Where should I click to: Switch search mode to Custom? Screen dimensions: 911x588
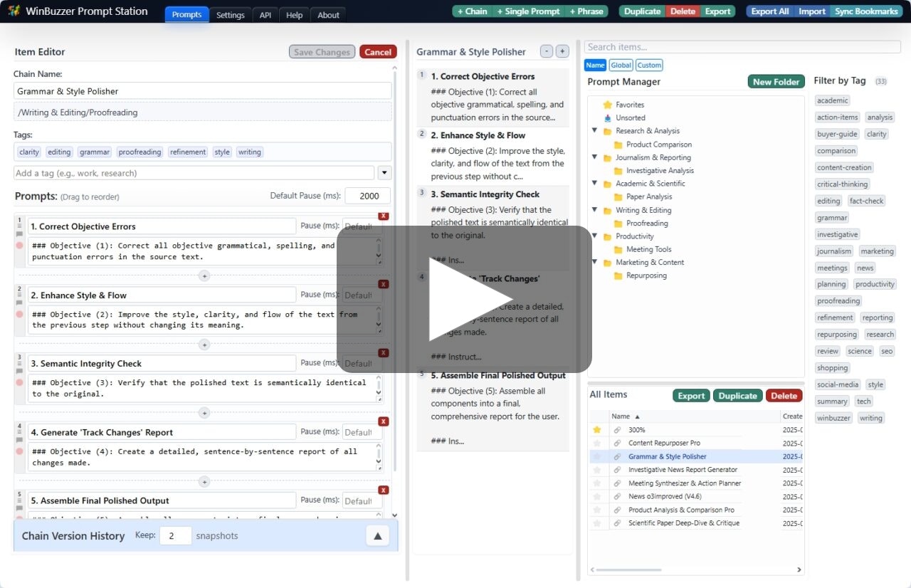point(649,65)
